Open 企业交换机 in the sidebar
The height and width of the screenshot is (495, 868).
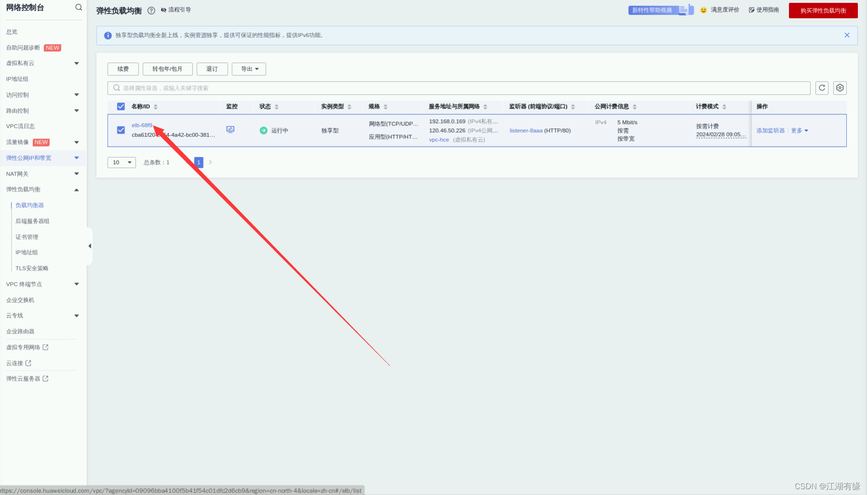(20, 300)
